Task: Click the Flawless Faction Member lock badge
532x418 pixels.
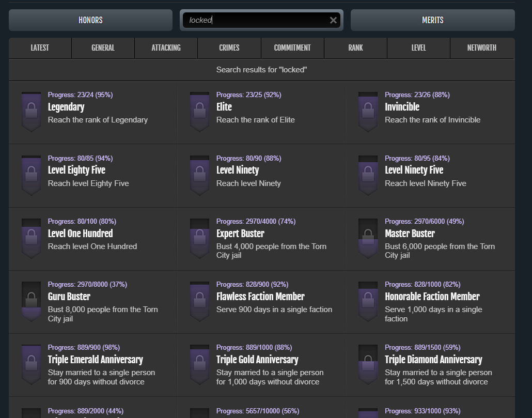Action: coord(199,302)
